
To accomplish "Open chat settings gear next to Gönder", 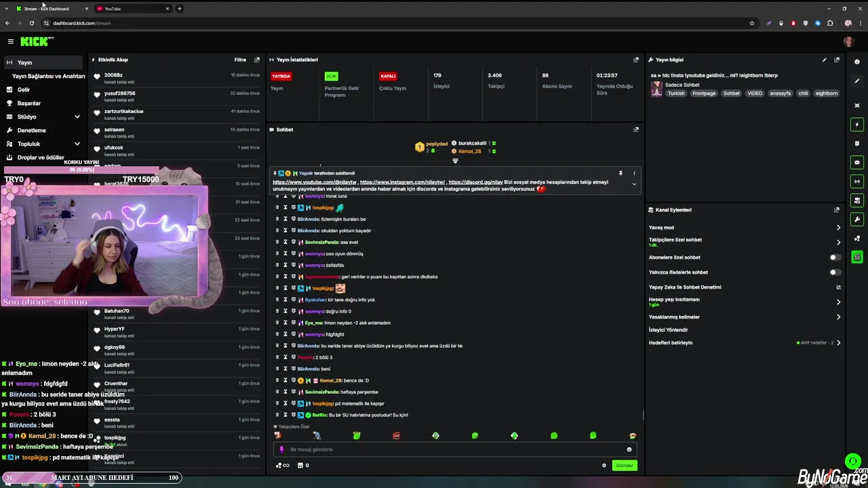I will point(604,466).
